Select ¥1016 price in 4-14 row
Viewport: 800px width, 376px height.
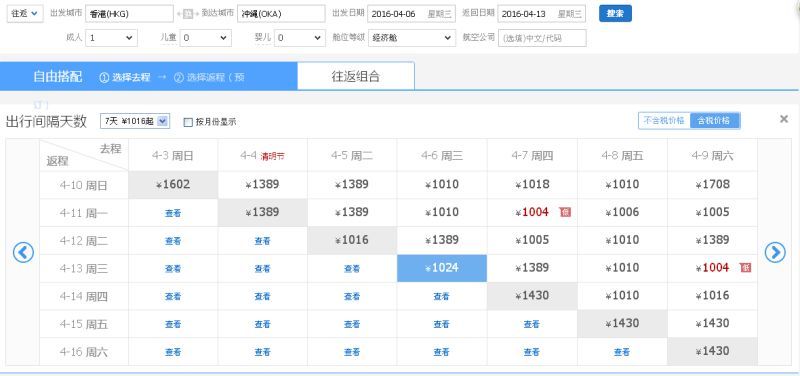[x=712, y=296]
